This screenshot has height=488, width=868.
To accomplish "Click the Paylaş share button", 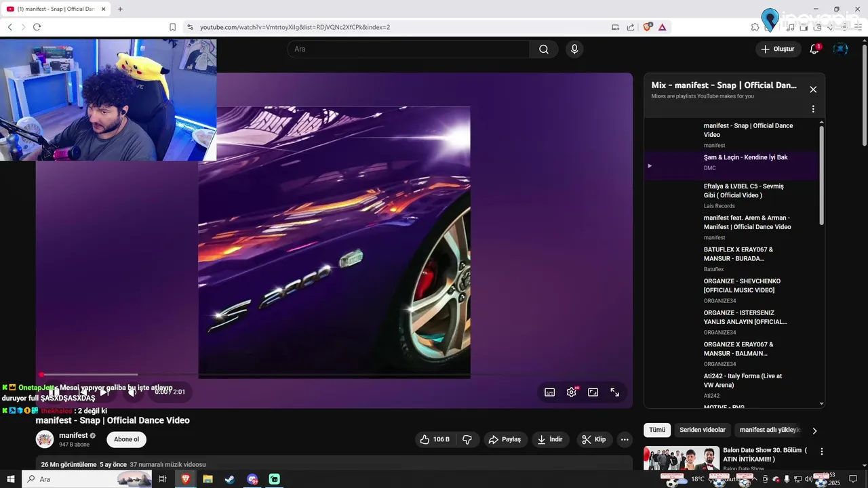I will pyautogui.click(x=505, y=439).
